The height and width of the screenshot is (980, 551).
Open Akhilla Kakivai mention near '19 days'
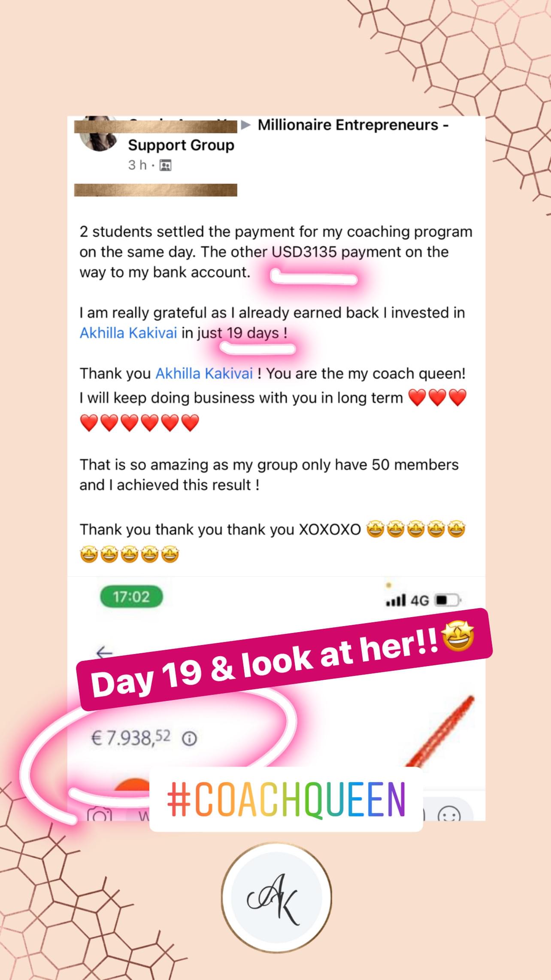[x=128, y=333]
